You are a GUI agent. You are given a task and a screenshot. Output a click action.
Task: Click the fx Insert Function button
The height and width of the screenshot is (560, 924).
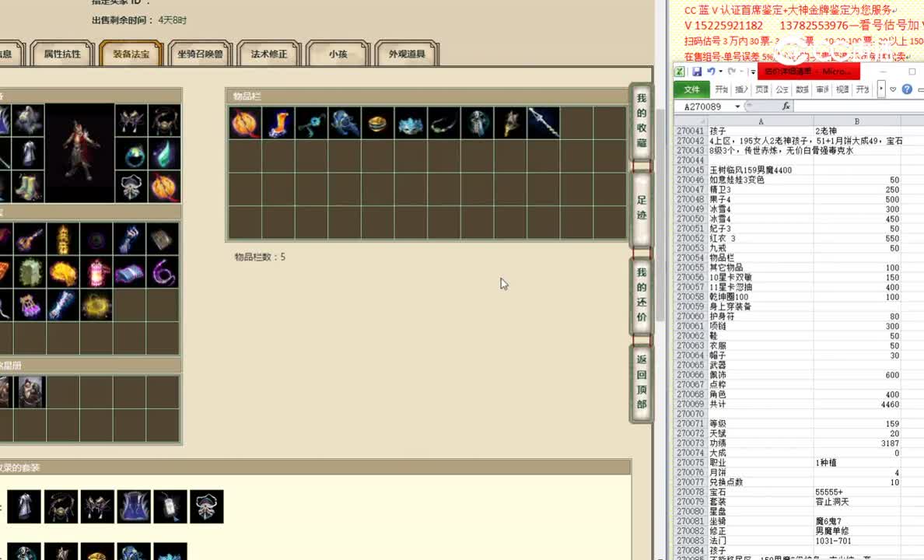click(x=786, y=106)
